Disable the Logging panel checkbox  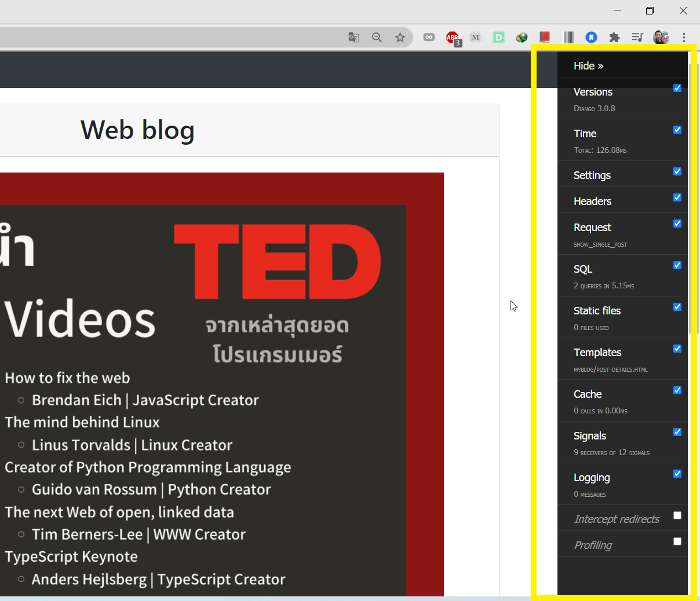tap(677, 474)
